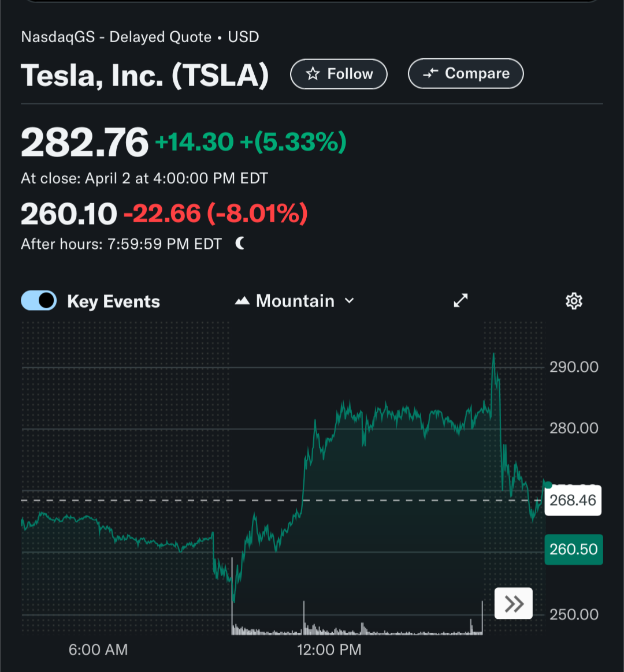This screenshot has height=672, width=624.
Task: Open the Mountain chart type dropdown chevron
Action: point(349,301)
